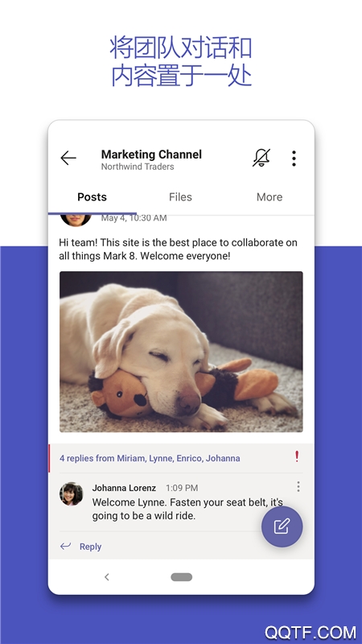This screenshot has width=362, height=644.
Task: Tap the reply arrow icon
Action: coord(65,546)
